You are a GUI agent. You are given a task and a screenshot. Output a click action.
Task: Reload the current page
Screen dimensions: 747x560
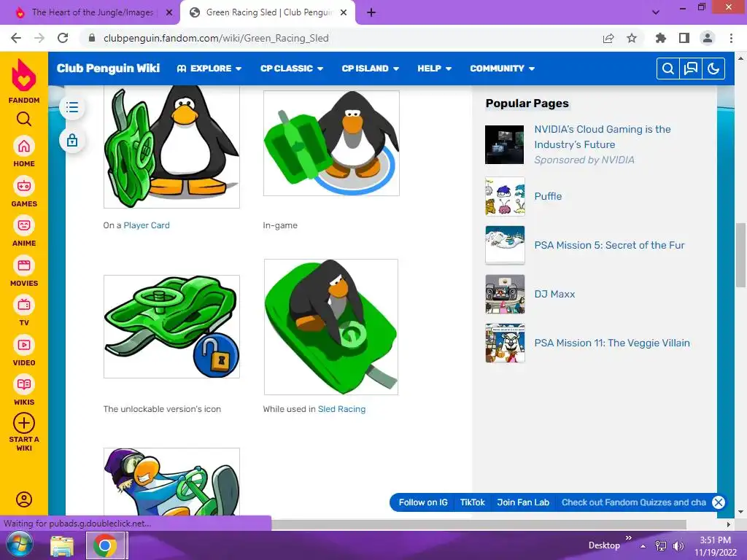pyautogui.click(x=63, y=38)
